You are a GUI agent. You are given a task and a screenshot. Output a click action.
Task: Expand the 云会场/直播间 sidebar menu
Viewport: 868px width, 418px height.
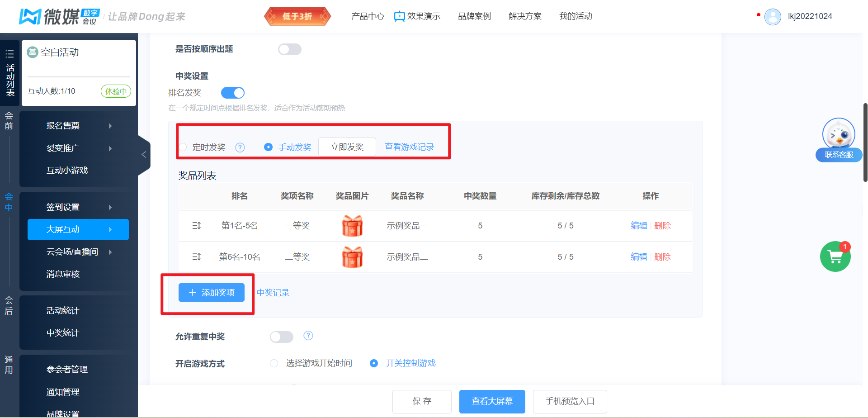[78, 252]
